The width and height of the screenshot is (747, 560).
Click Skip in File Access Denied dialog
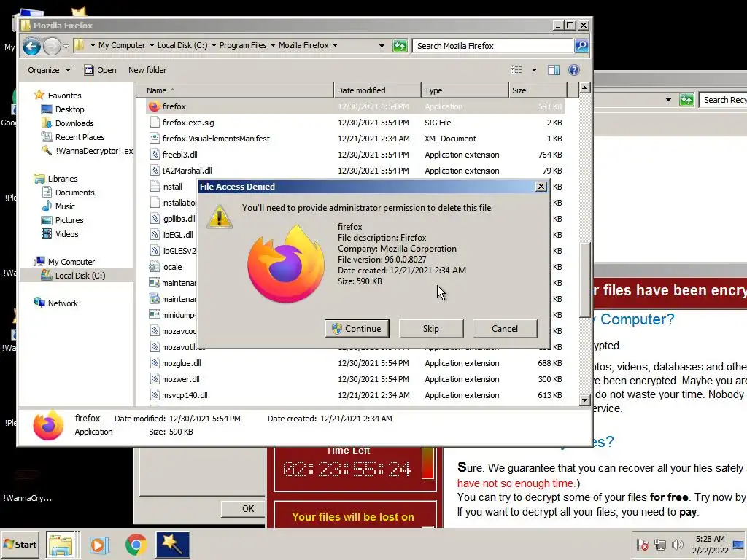point(430,329)
